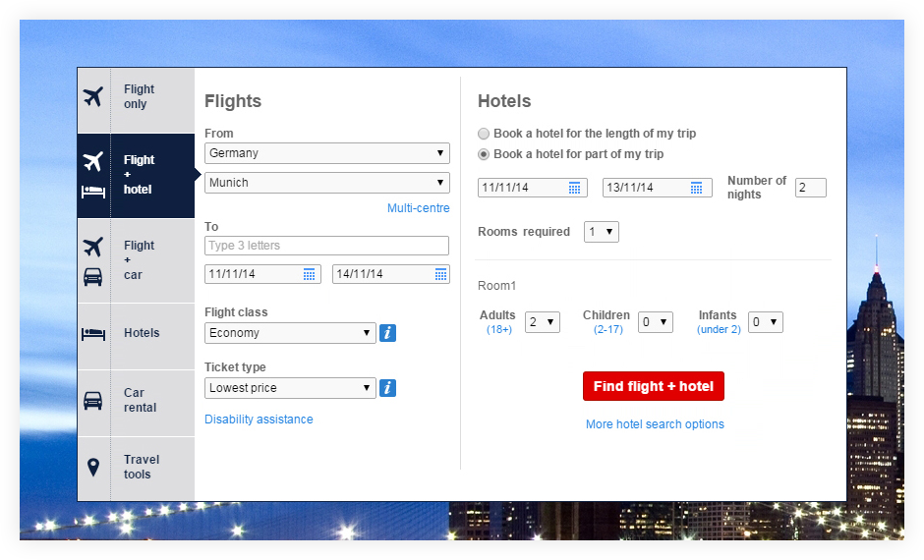Expand the Economy flight class dropdown
The height and width of the screenshot is (560, 924).
(290, 333)
